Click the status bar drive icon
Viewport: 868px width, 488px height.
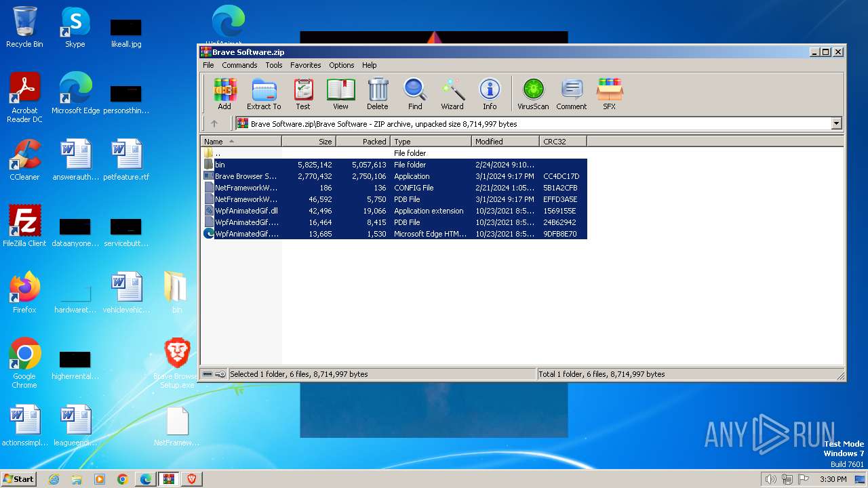pyautogui.click(x=208, y=374)
